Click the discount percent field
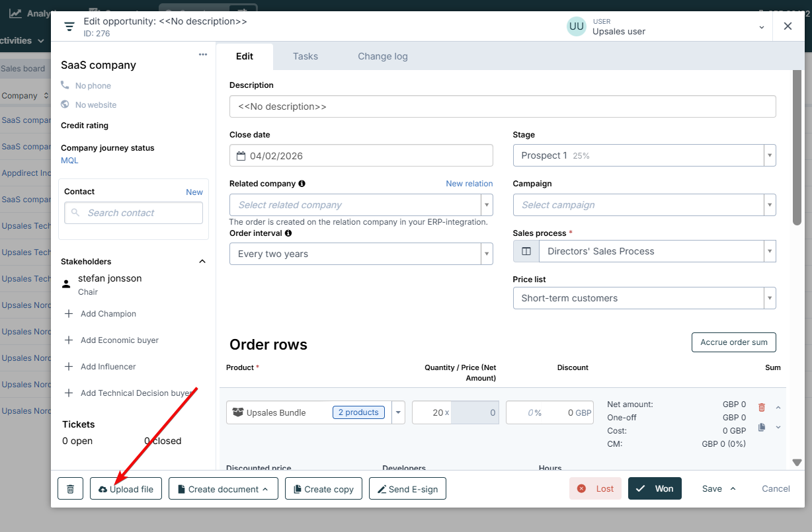 click(x=525, y=412)
